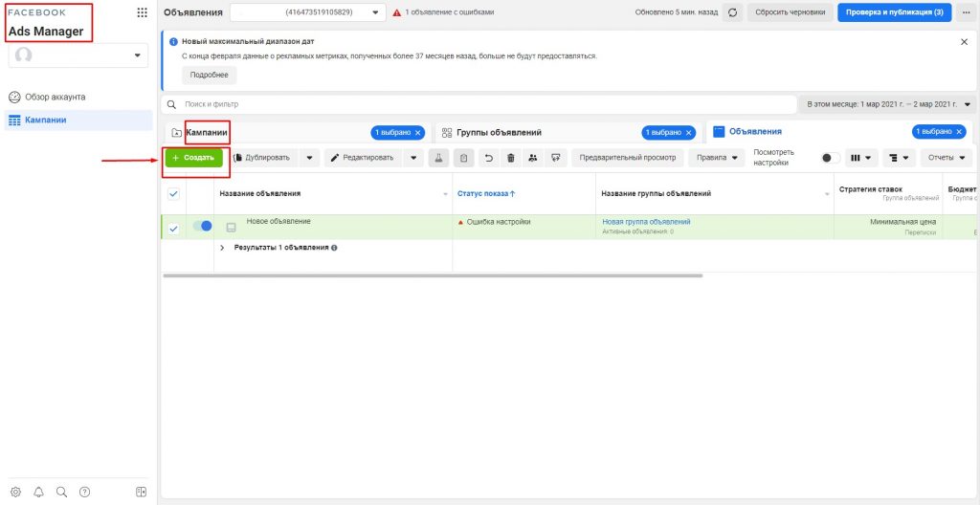Click Проверка и публикация (3) button

(895, 12)
